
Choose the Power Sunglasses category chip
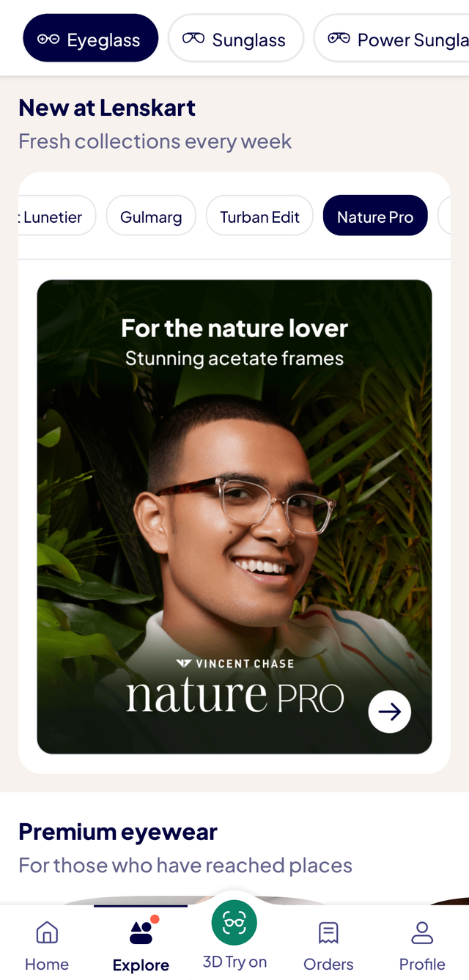click(x=391, y=38)
